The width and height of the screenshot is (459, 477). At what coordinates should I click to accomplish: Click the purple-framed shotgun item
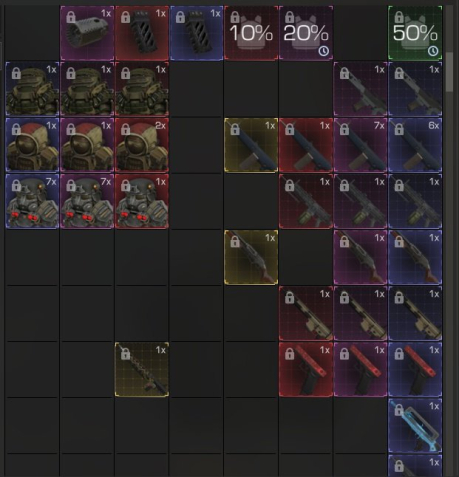coord(360,257)
